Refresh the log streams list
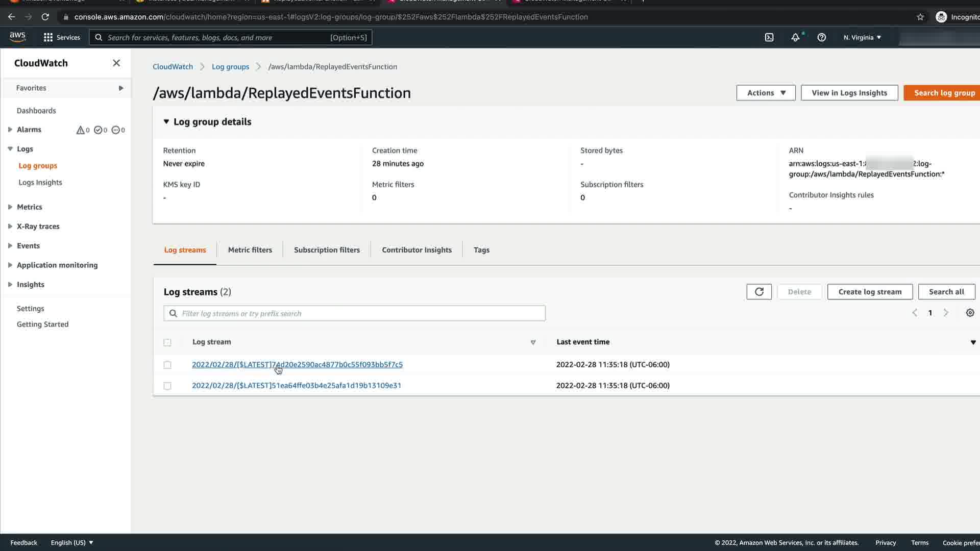 [759, 292]
